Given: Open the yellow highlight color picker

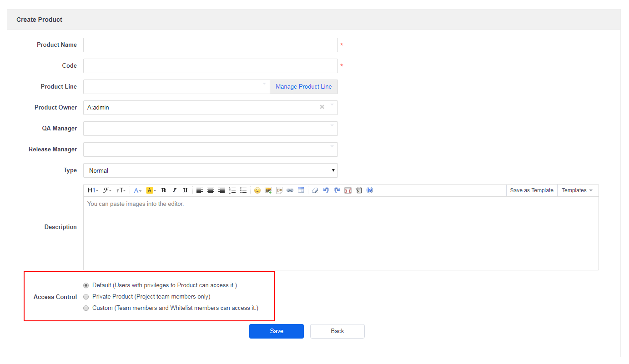Looking at the screenshot, I should click(151, 190).
